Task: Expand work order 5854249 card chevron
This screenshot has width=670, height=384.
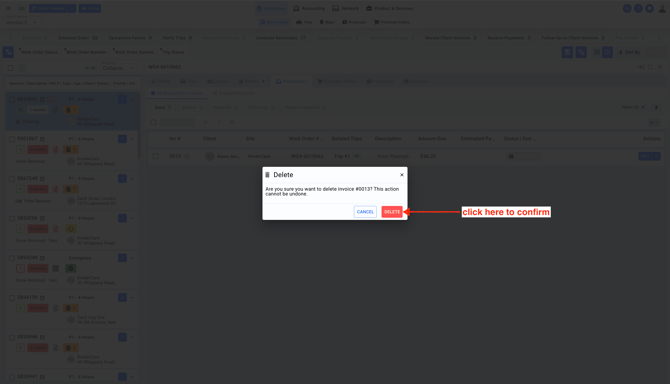Action: click(132, 258)
